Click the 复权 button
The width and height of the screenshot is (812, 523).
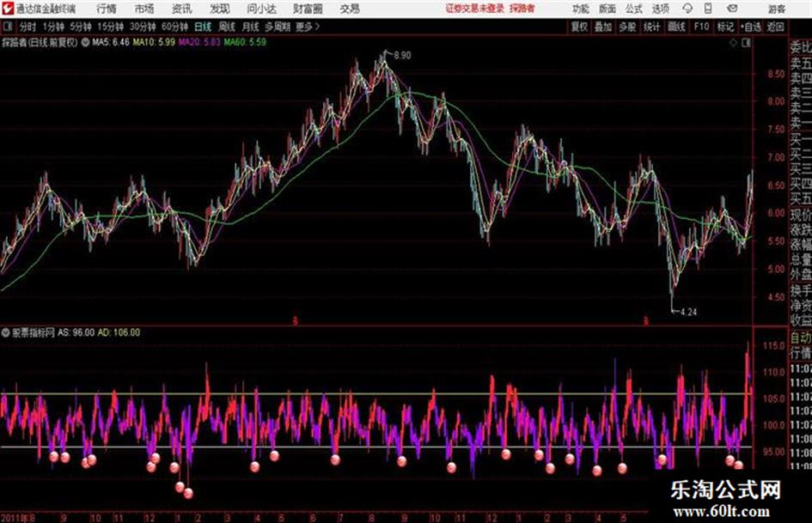579,27
